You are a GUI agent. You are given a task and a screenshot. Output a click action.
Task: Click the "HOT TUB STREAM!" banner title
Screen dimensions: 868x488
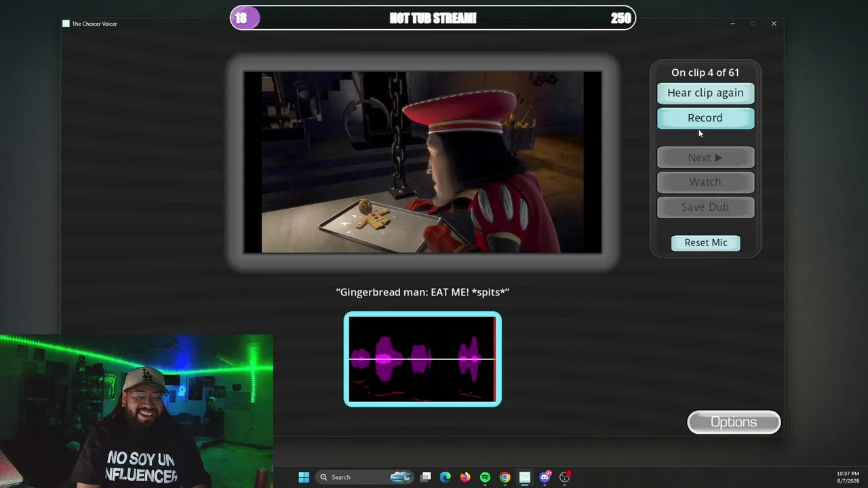(433, 18)
